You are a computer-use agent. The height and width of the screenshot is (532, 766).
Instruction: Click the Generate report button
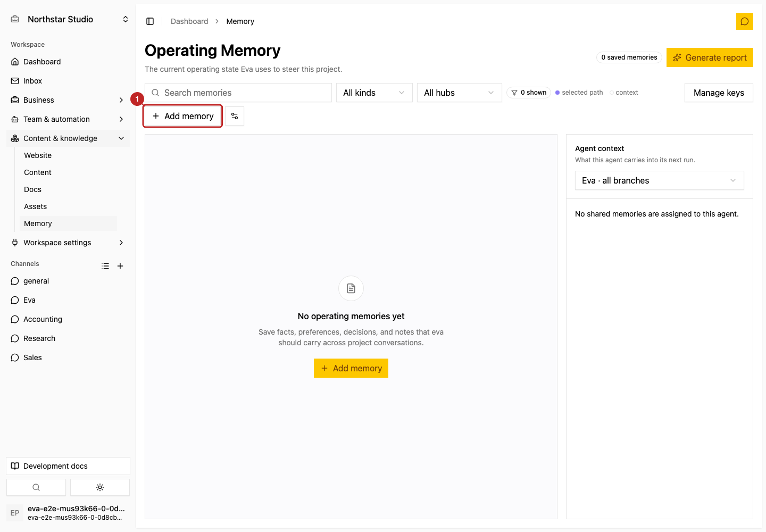tap(710, 57)
